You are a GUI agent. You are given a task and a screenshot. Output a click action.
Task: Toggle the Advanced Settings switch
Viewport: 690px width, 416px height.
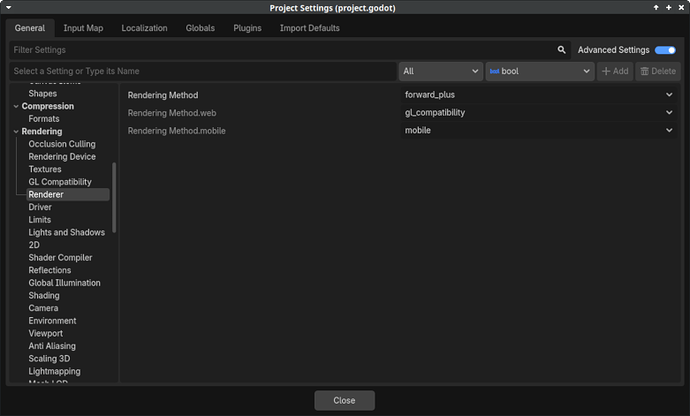coord(665,50)
